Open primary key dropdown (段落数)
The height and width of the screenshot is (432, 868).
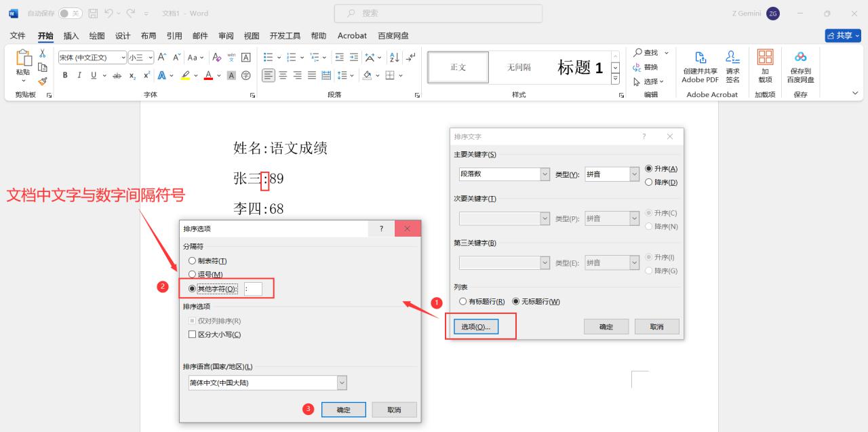click(545, 174)
